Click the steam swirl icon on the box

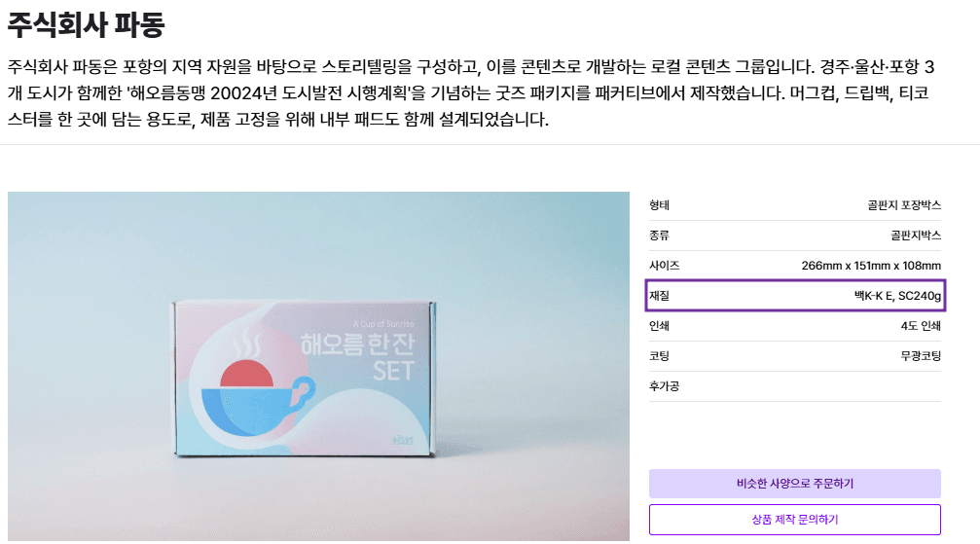(245, 342)
